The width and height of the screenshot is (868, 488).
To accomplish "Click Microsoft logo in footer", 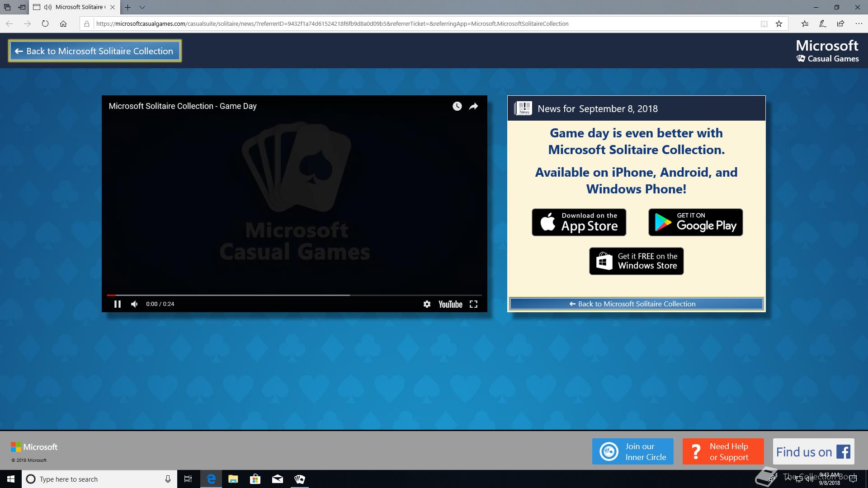I will click(x=34, y=447).
